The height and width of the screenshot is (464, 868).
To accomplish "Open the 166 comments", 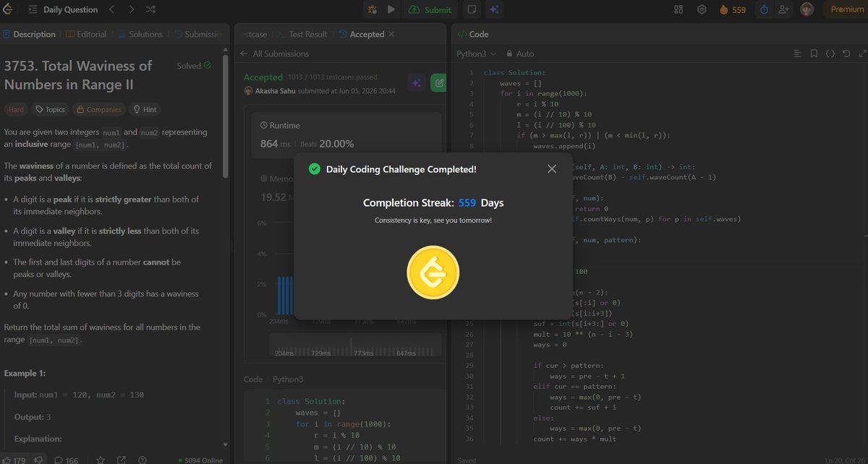I will (66, 460).
